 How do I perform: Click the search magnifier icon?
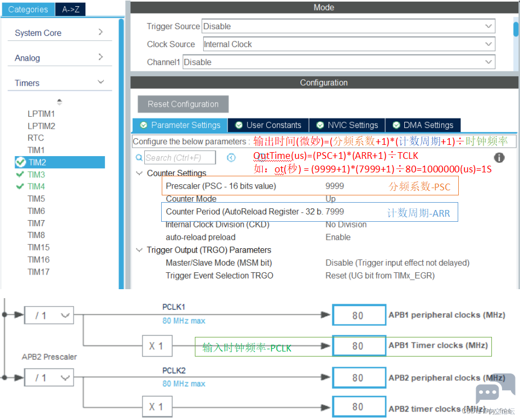click(139, 158)
